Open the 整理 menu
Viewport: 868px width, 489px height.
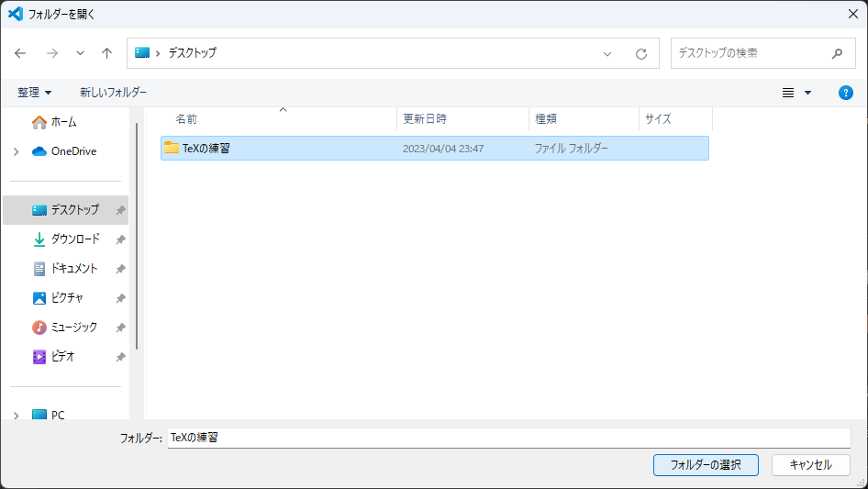[35, 93]
